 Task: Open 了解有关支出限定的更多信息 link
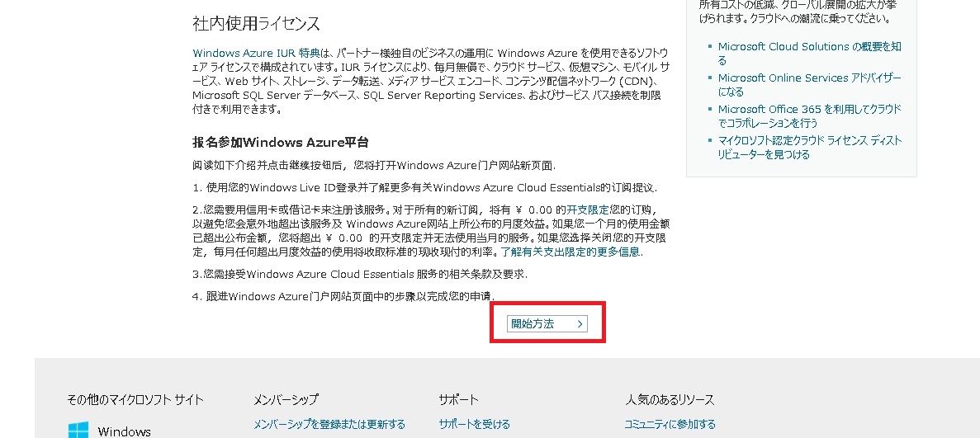(572, 252)
